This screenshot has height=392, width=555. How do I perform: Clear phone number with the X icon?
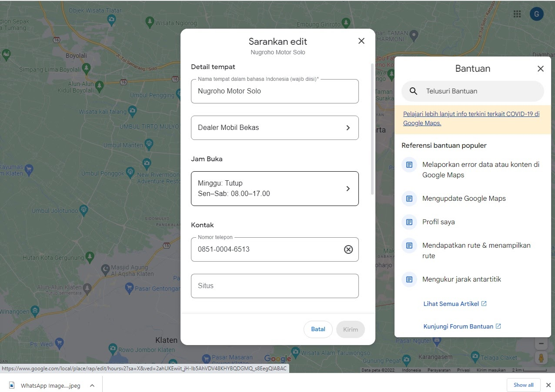click(x=348, y=249)
